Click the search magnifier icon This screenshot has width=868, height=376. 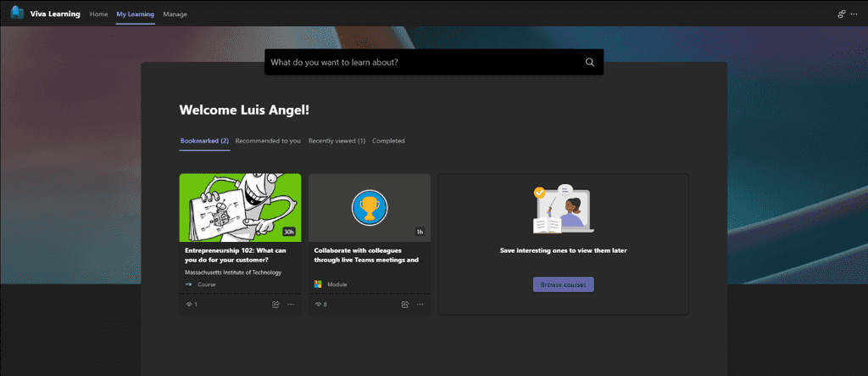tap(590, 62)
